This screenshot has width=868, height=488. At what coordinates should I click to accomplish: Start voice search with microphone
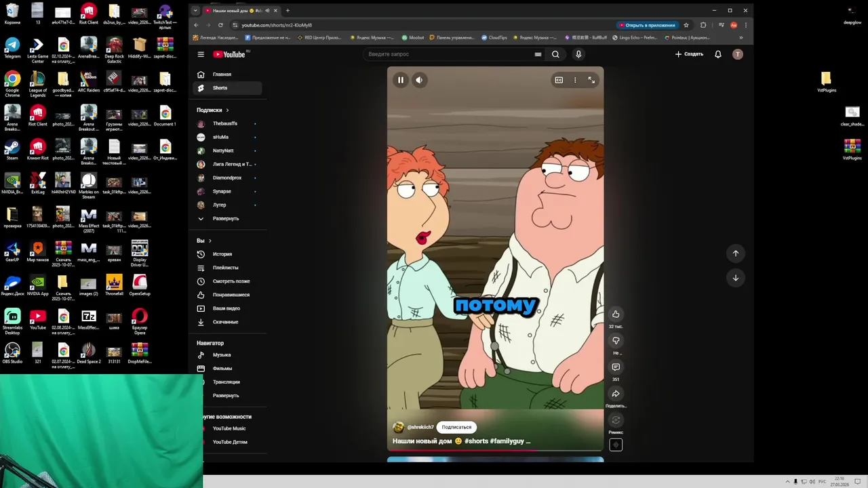pyautogui.click(x=578, y=54)
